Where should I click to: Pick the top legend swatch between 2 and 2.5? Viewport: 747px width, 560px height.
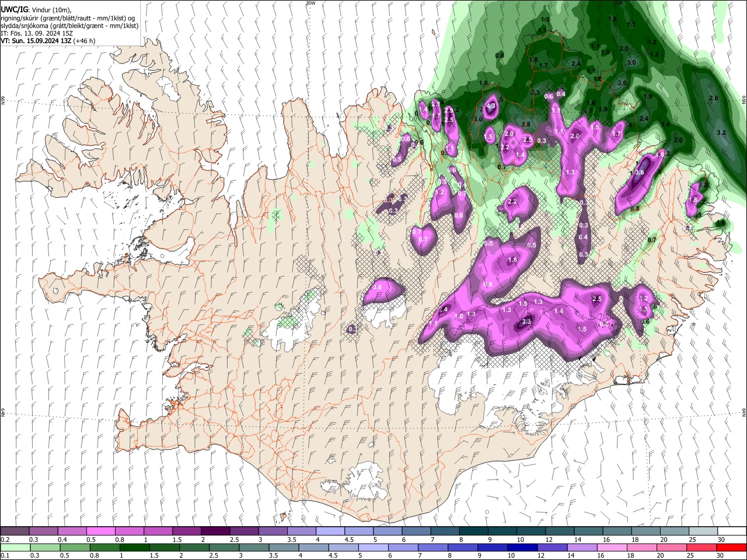coord(215,531)
